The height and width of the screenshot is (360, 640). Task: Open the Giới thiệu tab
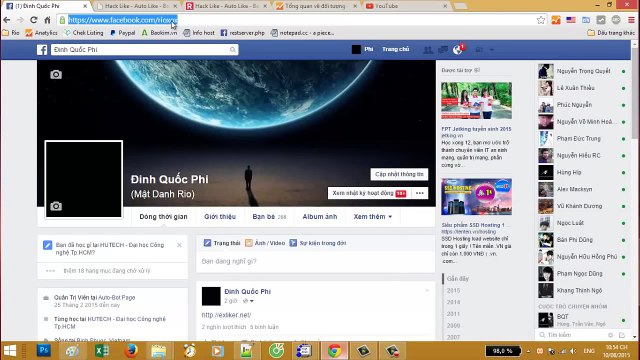point(220,217)
